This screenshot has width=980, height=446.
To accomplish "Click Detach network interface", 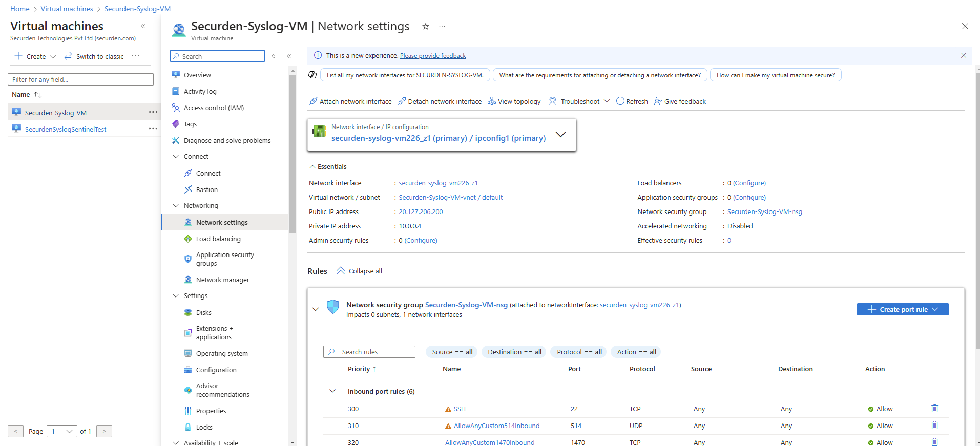I will pyautogui.click(x=440, y=101).
